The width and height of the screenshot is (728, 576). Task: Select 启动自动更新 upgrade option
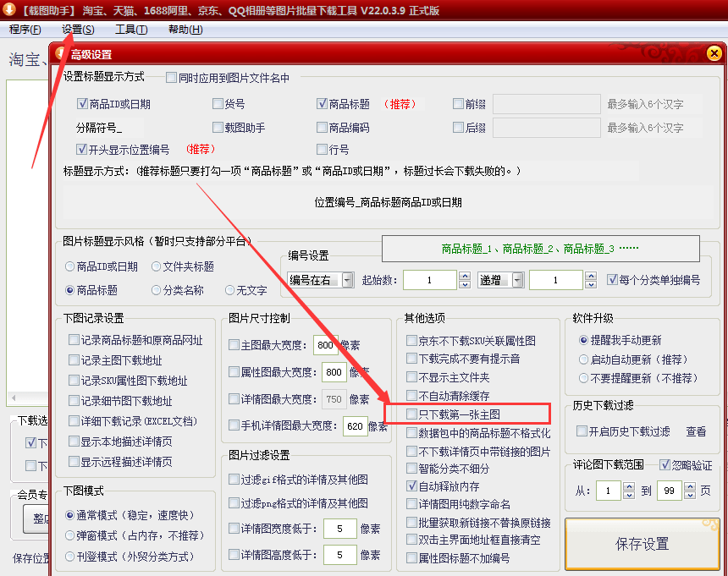pos(584,359)
